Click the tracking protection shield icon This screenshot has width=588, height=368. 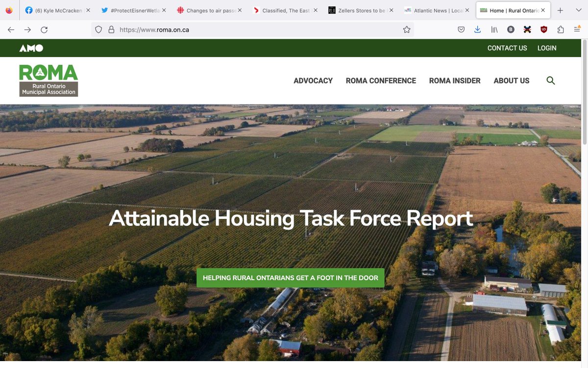pos(98,30)
